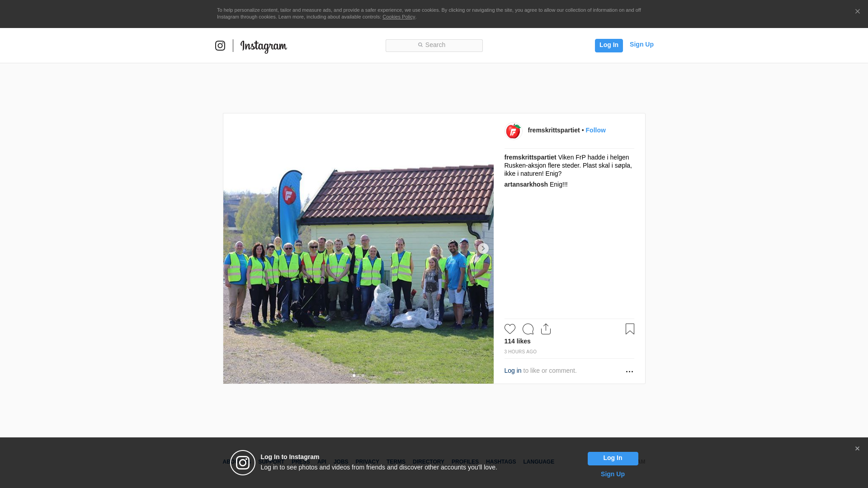
Task: Open artansarkhosh commenter profile
Action: coord(526,184)
